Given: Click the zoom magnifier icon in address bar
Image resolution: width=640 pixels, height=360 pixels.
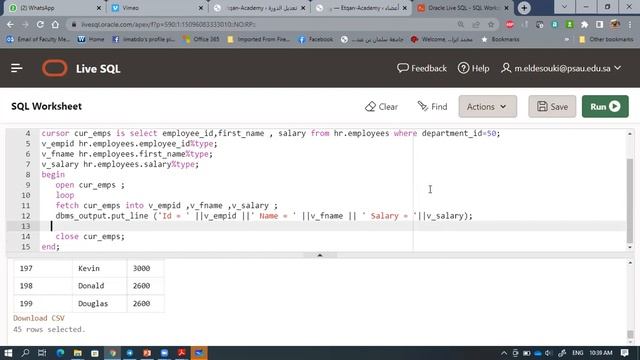Looking at the screenshot, I should point(461,24).
